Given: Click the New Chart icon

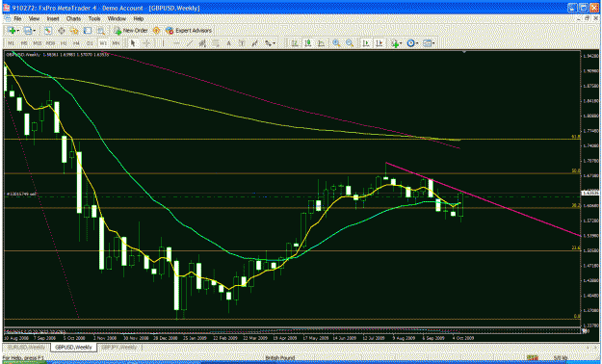Looking at the screenshot, I should tap(12, 31).
